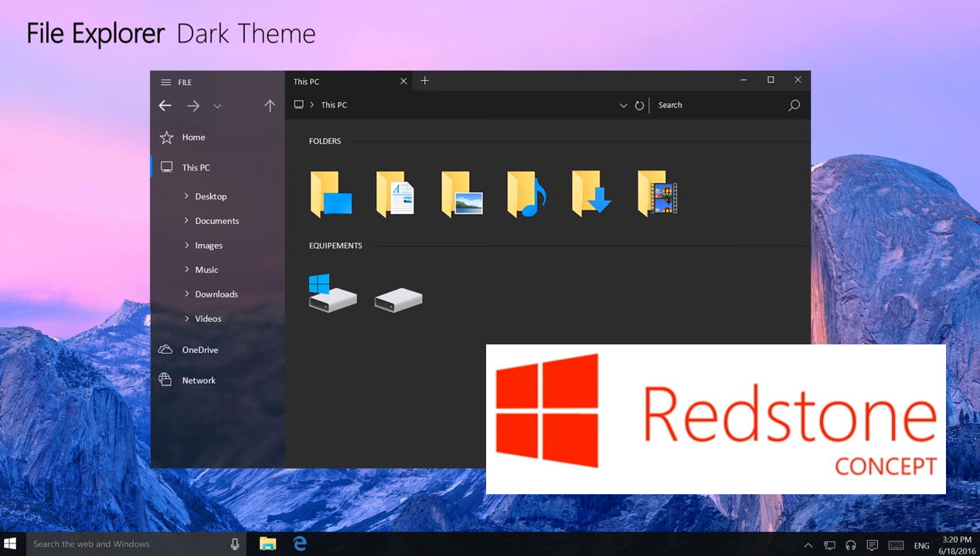Click the FOLDERS section header
Image resolution: width=980 pixels, height=556 pixels.
(325, 141)
